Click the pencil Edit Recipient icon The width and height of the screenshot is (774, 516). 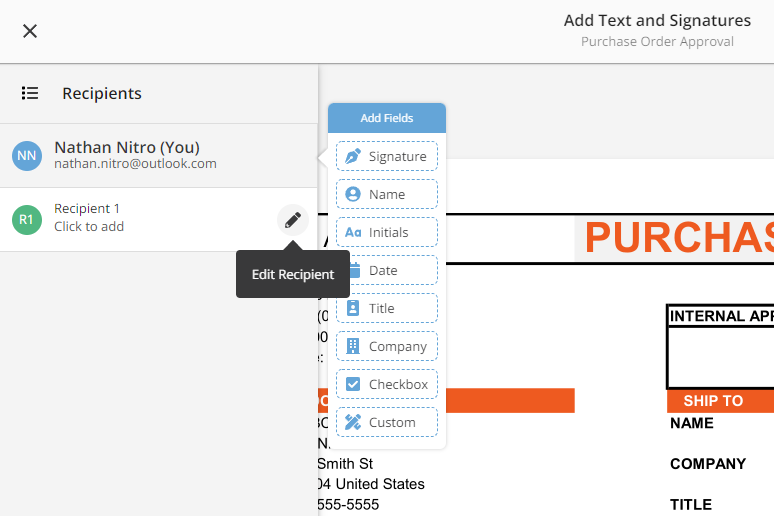[x=292, y=219]
